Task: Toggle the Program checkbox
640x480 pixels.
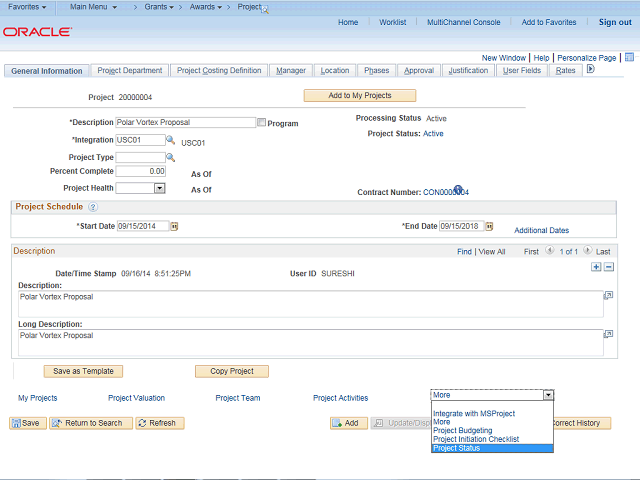Action: click(262, 123)
